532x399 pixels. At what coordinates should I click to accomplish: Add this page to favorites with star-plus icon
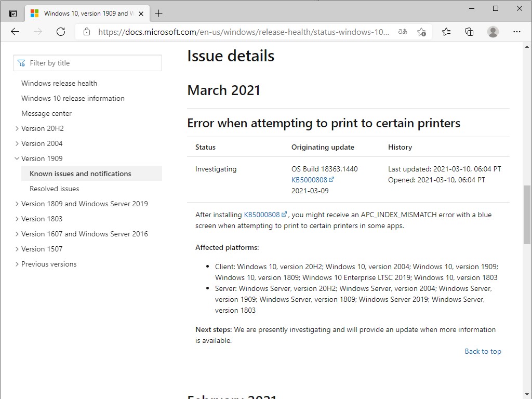[421, 32]
